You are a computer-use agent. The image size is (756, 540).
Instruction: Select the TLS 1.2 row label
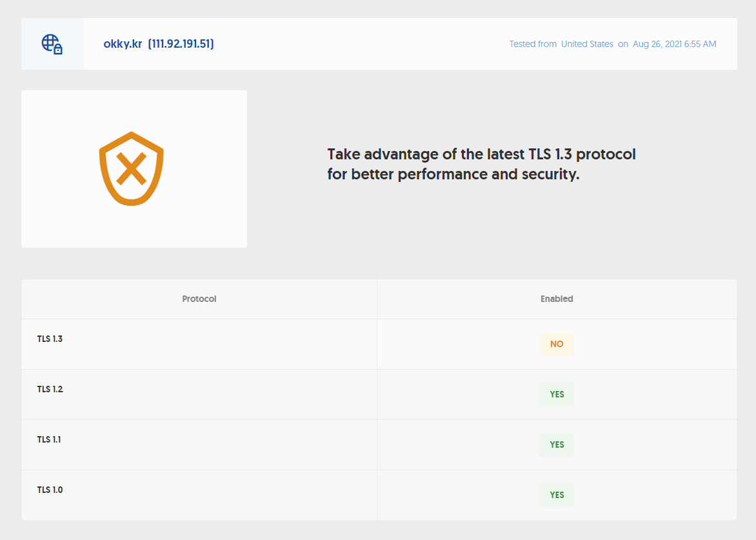(50, 389)
